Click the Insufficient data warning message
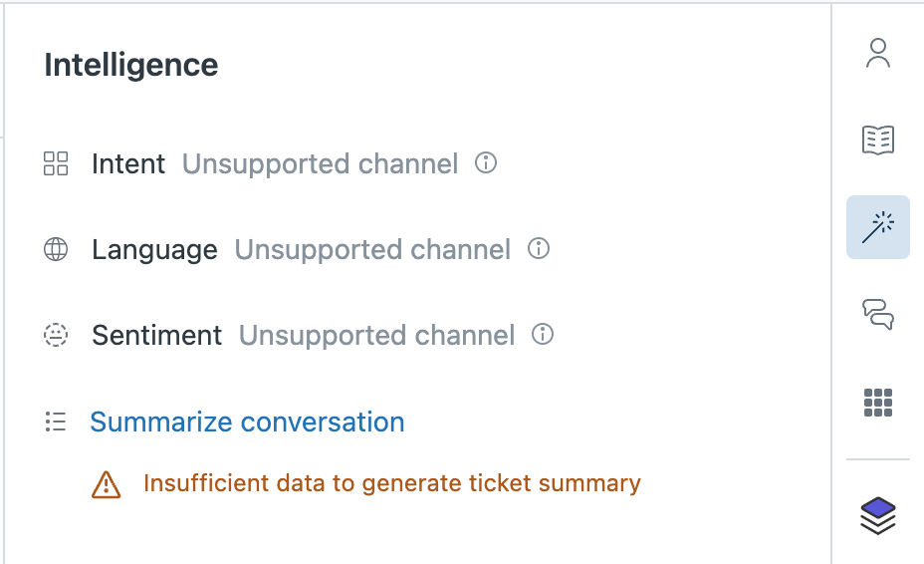924x564 pixels. click(391, 484)
